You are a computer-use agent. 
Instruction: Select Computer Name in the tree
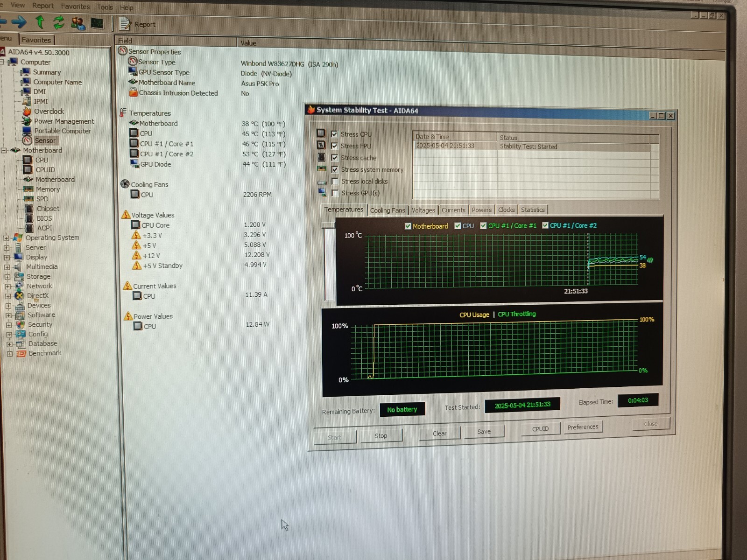(57, 82)
